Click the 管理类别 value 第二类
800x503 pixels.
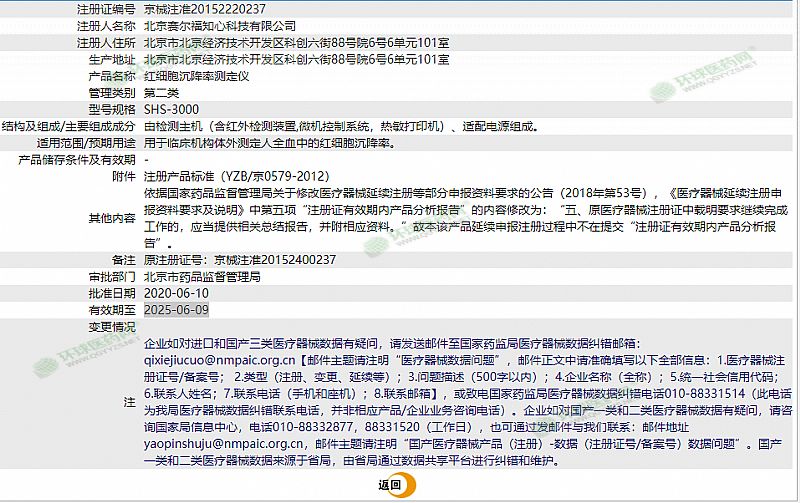164,92
